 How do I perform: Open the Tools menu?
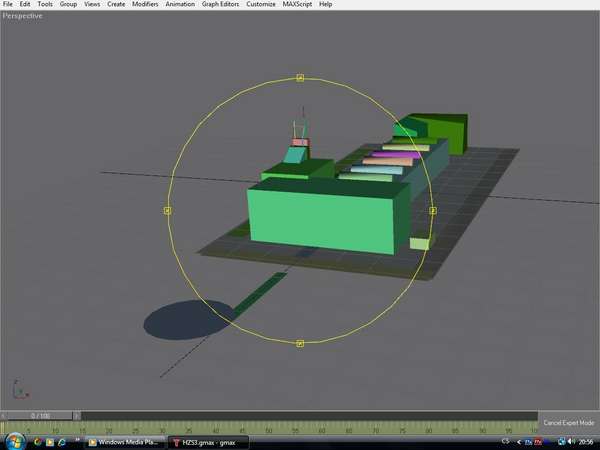click(45, 5)
